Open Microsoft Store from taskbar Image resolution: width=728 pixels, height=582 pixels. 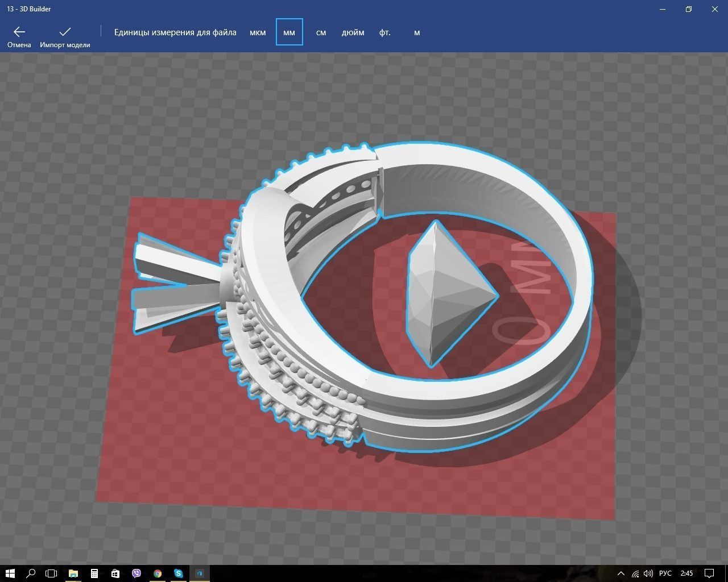115,573
